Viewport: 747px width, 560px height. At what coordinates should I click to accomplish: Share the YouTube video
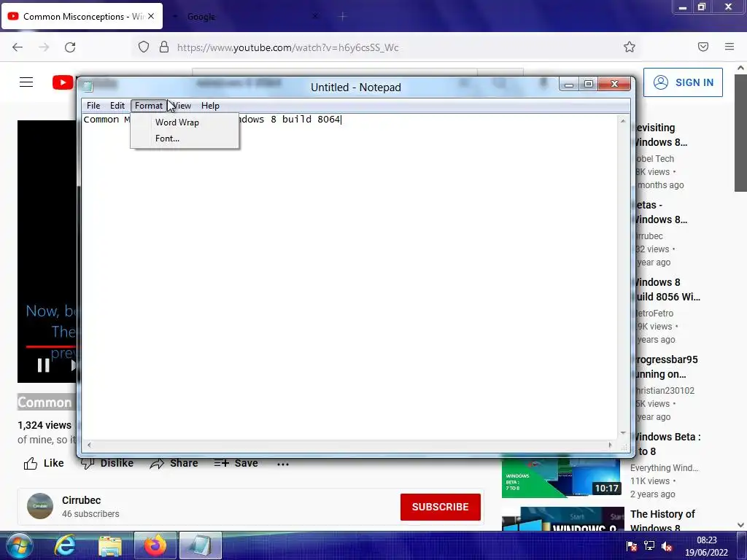click(174, 463)
